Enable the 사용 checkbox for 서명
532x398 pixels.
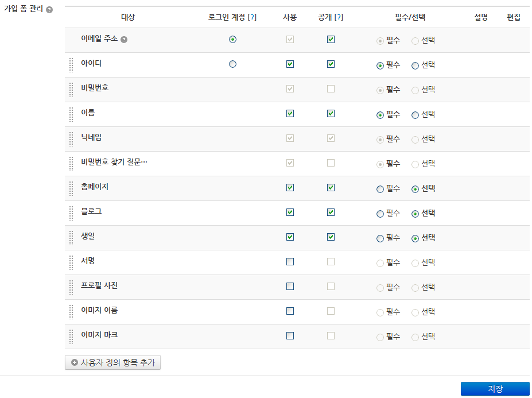290,262
